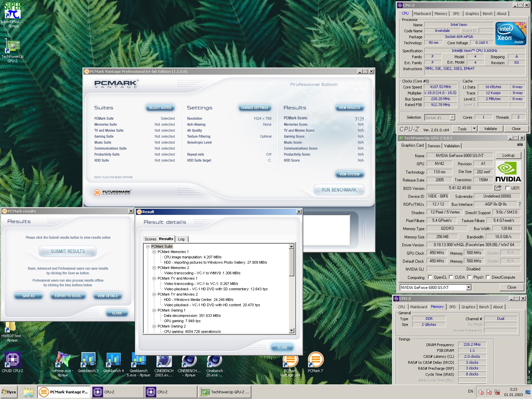Enable the UEFI checkbox in GPU-Z
Viewport: 532px width, 399px height.
click(507, 188)
